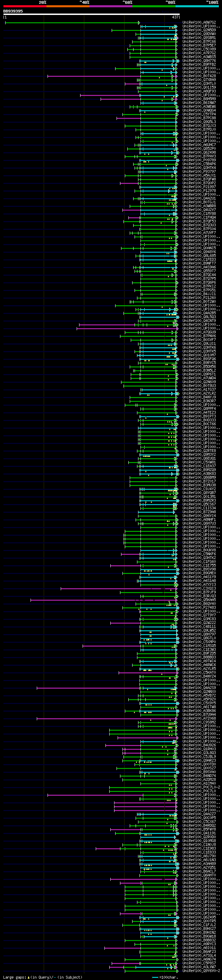Viewport: 222px width, 980px height.
Task: Open hit UniRef100_Q9DVW0
Action: pyautogui.click(x=199, y=34)
